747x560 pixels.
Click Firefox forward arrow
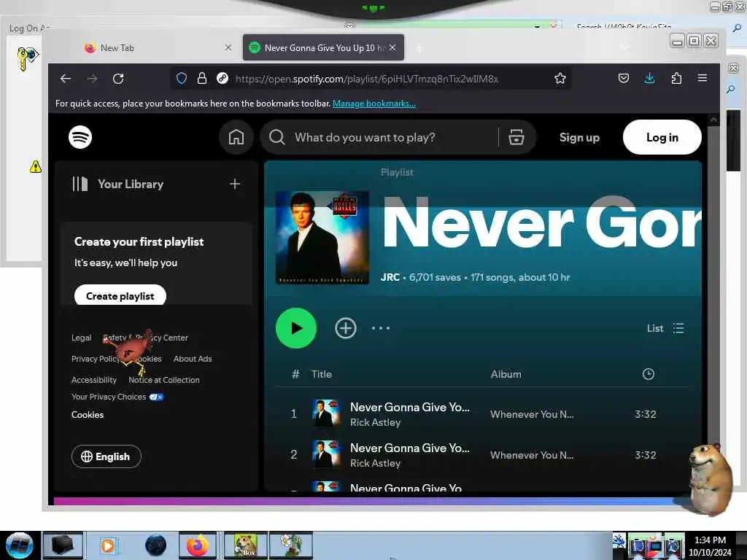point(92,79)
